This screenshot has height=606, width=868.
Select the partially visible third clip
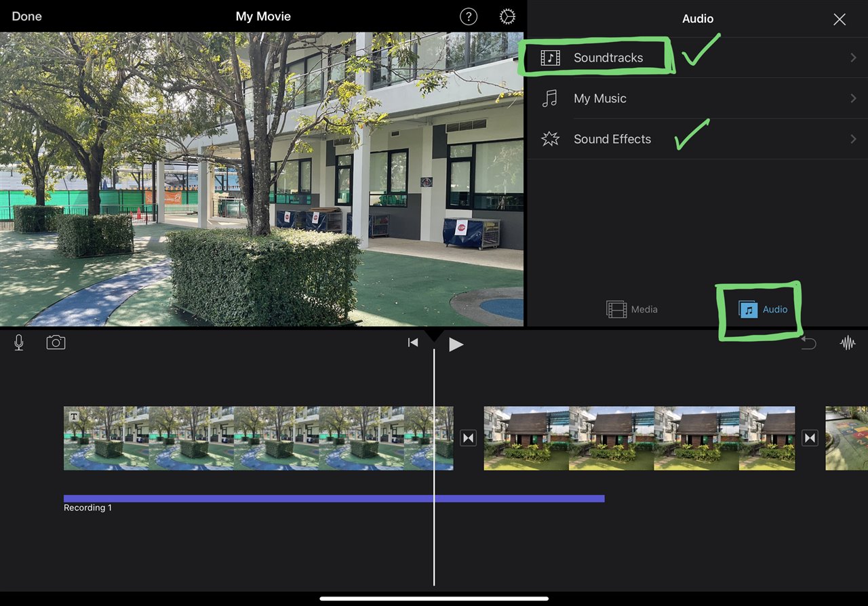tap(846, 438)
